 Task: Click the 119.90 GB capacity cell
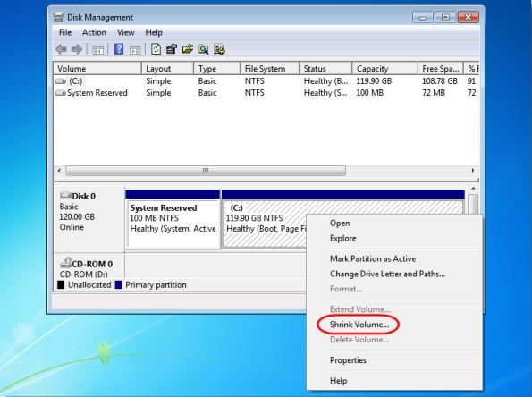374,81
